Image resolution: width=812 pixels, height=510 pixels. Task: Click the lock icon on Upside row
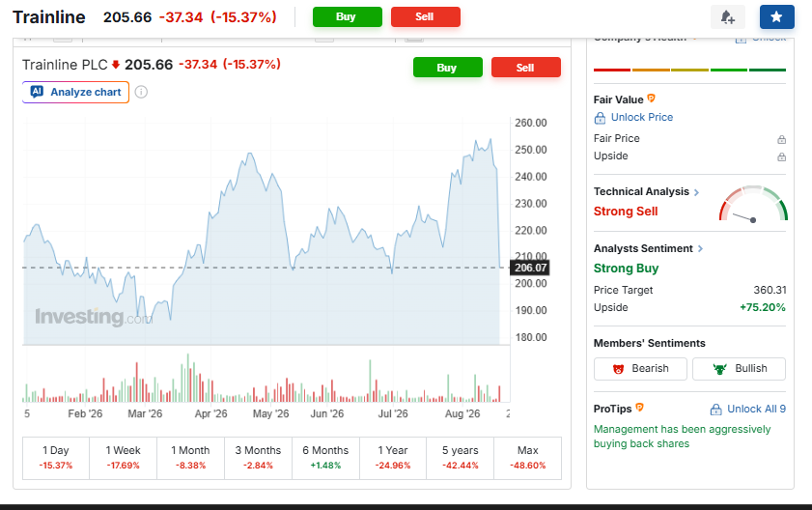pyautogui.click(x=781, y=157)
